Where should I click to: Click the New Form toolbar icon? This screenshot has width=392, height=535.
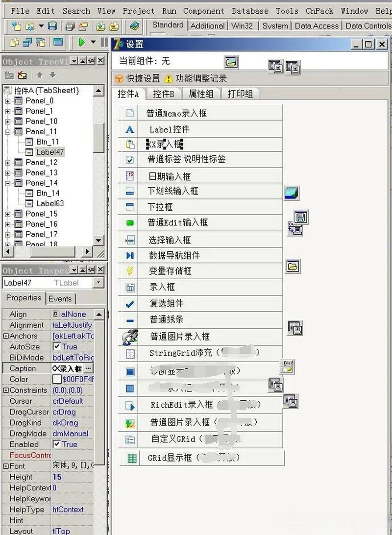click(x=58, y=42)
